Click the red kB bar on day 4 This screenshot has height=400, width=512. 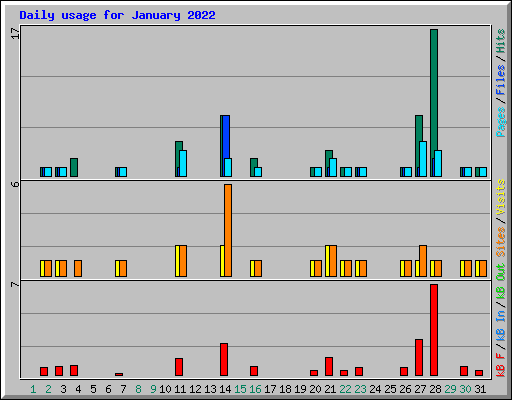74,371
